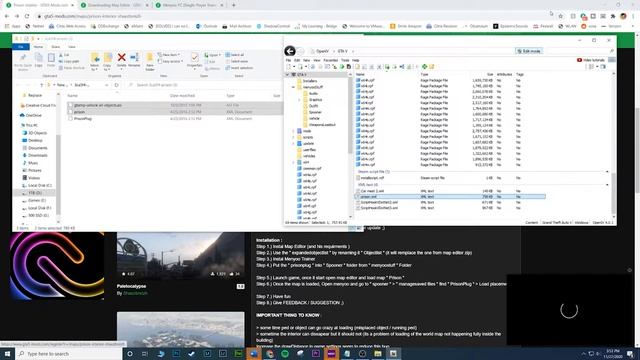Collapse the XML text group in OpenIV
640x360 pixels.
click(x=607, y=185)
